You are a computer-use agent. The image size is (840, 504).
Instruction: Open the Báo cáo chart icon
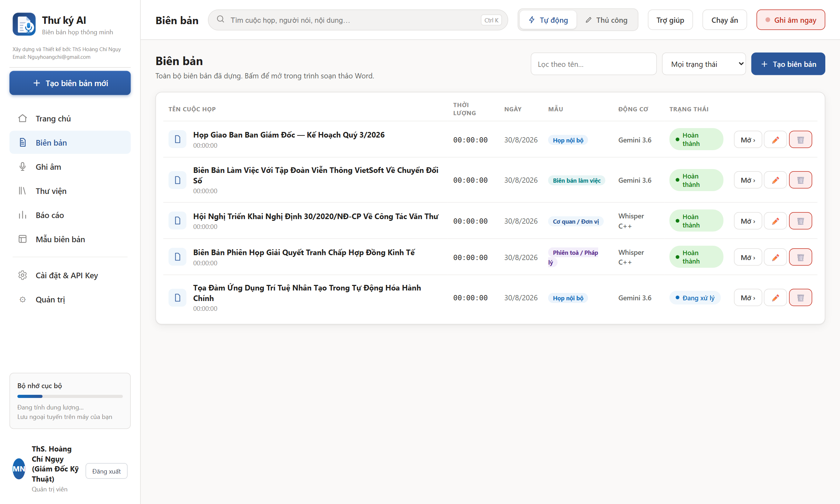23,215
